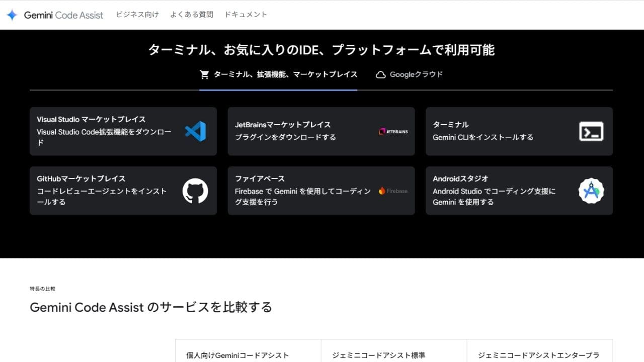Open the よくある質問 page

pyautogui.click(x=193, y=15)
